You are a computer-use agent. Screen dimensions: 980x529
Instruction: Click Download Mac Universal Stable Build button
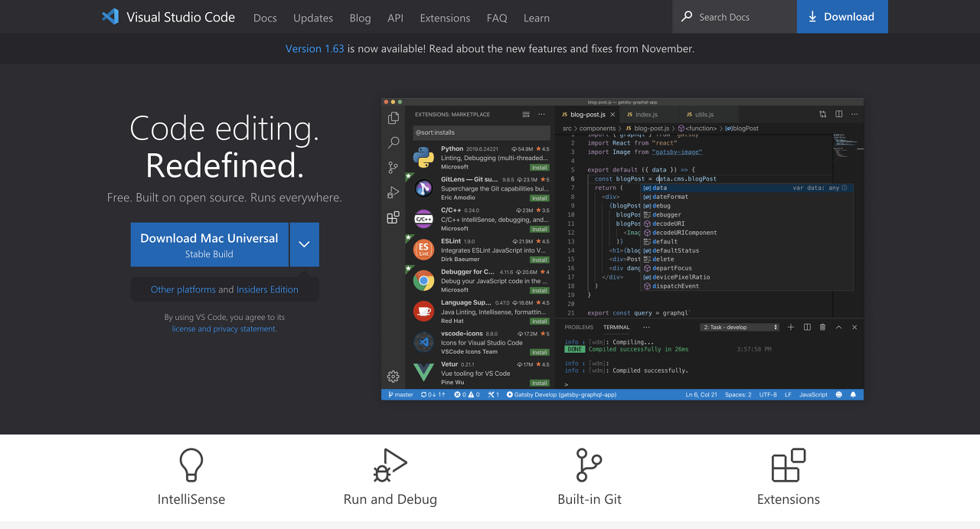coord(209,244)
